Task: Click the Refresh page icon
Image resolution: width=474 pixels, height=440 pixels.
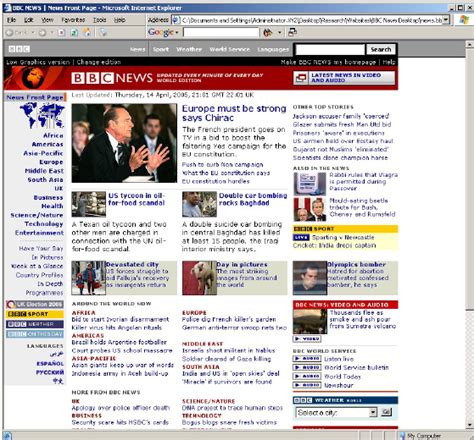Action: [x=75, y=33]
